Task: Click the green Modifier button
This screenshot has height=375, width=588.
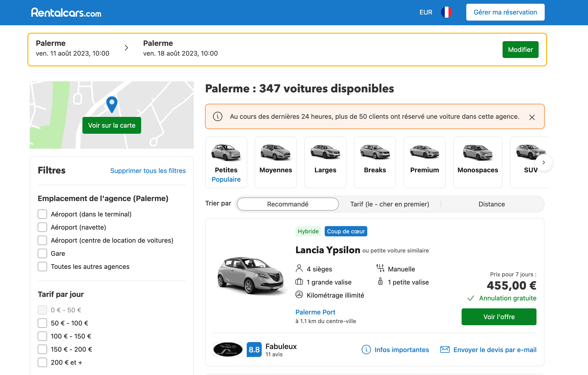Action: tap(520, 50)
